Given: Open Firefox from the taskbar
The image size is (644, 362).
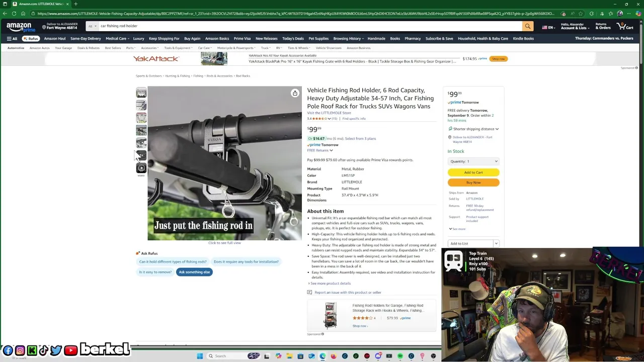Looking at the screenshot, I should (x=334, y=356).
